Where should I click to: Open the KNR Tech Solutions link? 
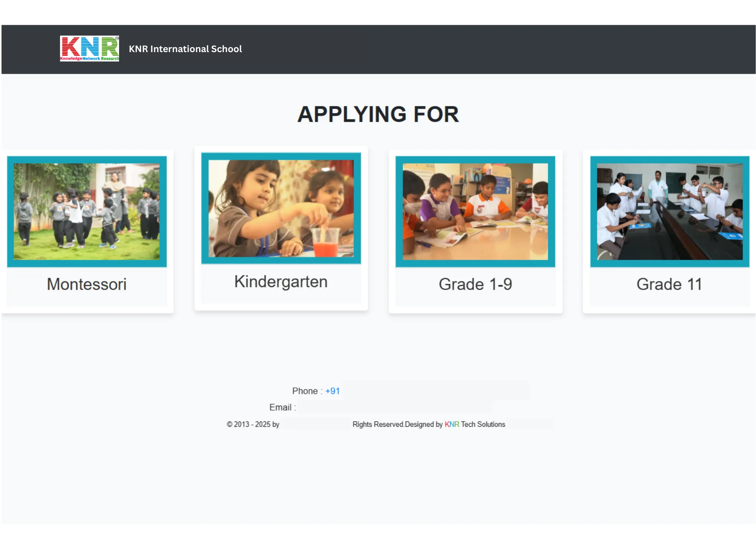[x=475, y=424]
